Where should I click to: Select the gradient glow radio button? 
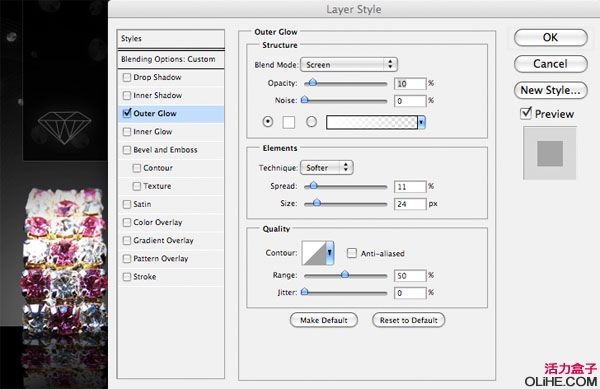tap(311, 122)
